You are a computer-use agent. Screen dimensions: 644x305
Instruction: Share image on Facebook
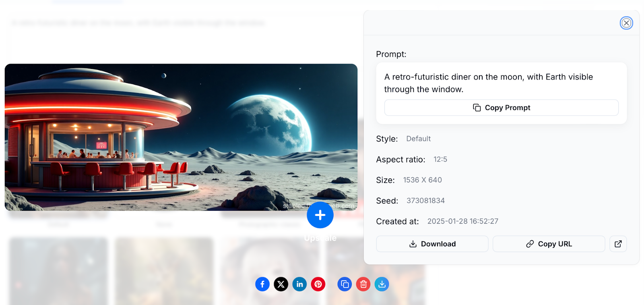coord(262,284)
